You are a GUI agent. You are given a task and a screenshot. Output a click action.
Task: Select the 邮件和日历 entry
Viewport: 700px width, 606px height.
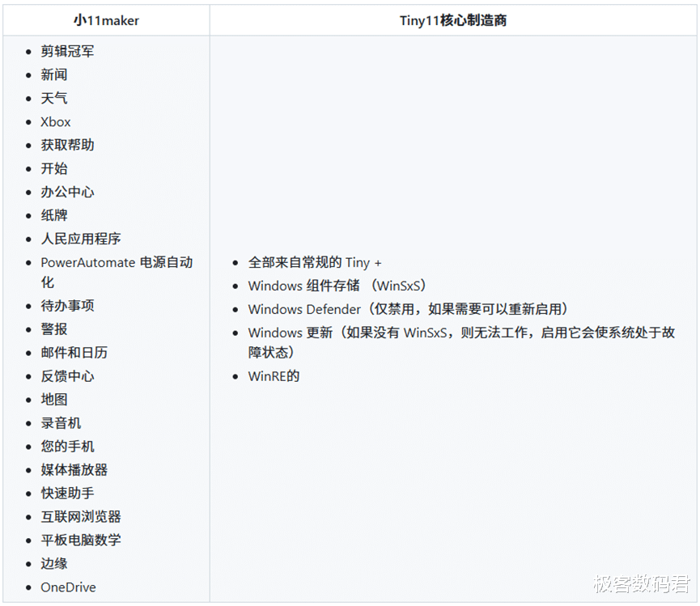click(74, 353)
